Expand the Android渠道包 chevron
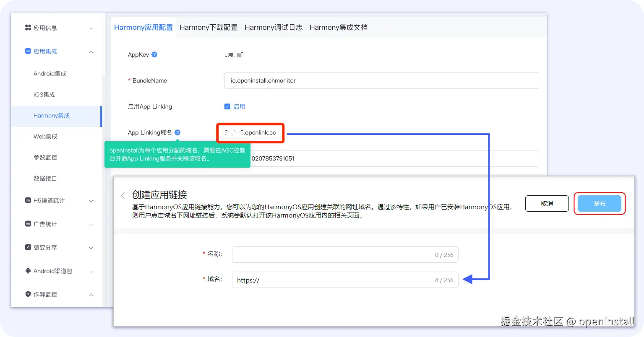The height and width of the screenshot is (337, 644). 91,271
